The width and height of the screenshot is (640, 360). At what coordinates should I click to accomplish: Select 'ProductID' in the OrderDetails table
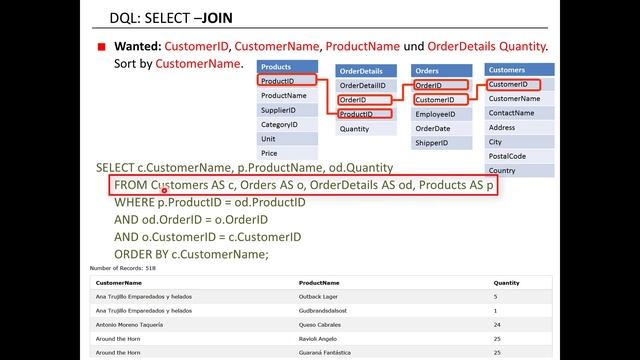(x=365, y=114)
